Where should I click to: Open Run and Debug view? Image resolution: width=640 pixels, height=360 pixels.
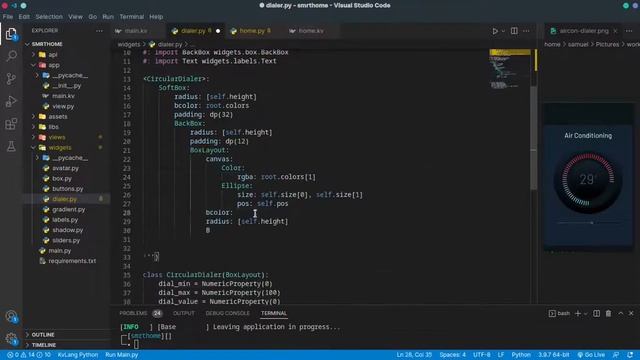(11, 101)
